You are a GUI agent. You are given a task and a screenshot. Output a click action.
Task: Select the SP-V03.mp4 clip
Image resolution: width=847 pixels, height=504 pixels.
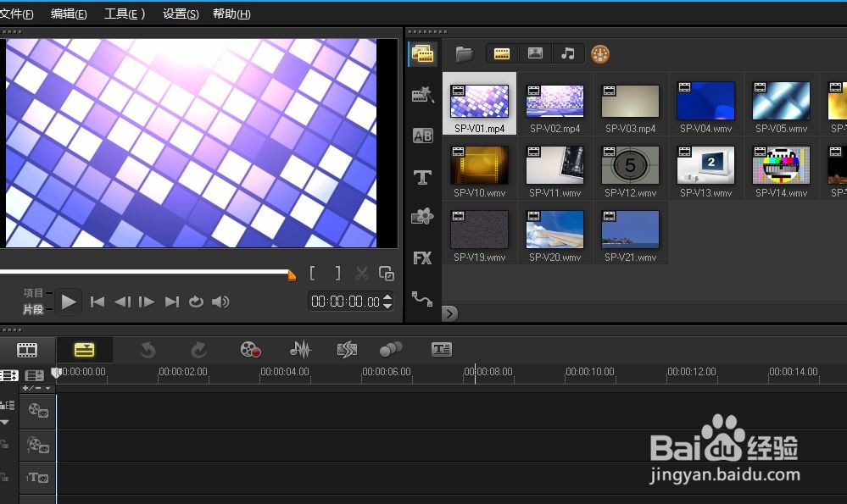[x=631, y=101]
